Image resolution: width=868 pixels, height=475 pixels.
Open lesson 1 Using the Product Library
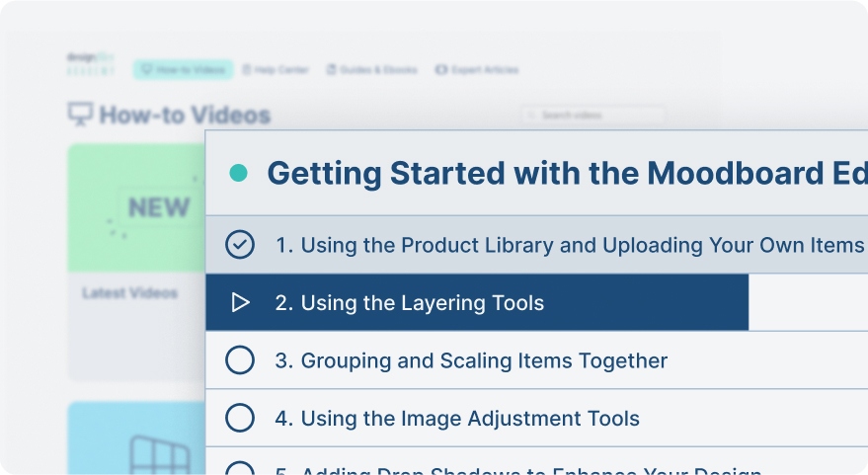pos(569,245)
